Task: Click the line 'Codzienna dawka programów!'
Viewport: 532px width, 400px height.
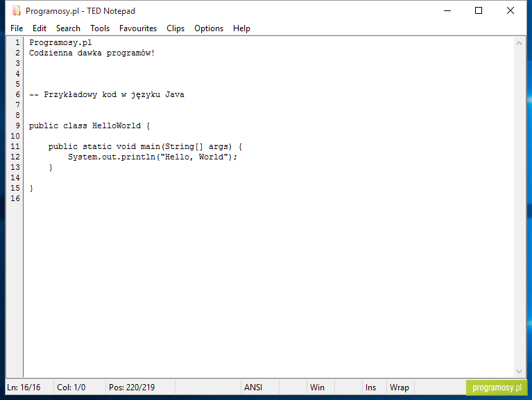Action: pos(92,53)
